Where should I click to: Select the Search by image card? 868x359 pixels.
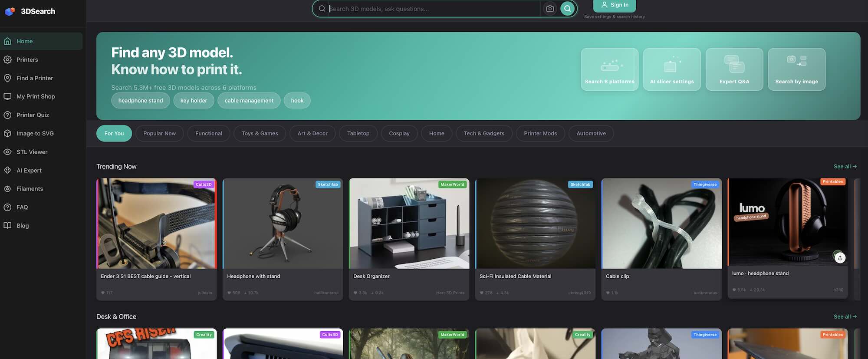tap(796, 69)
